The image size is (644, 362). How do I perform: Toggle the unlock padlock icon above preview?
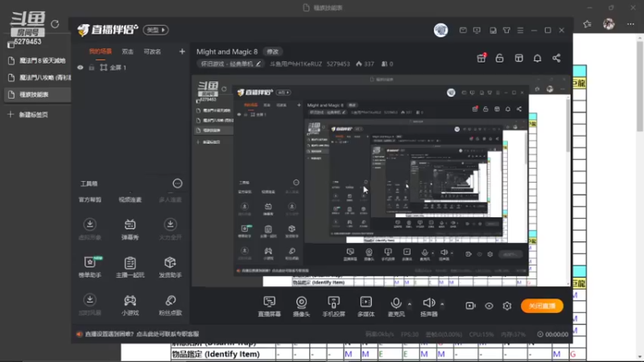(x=499, y=58)
